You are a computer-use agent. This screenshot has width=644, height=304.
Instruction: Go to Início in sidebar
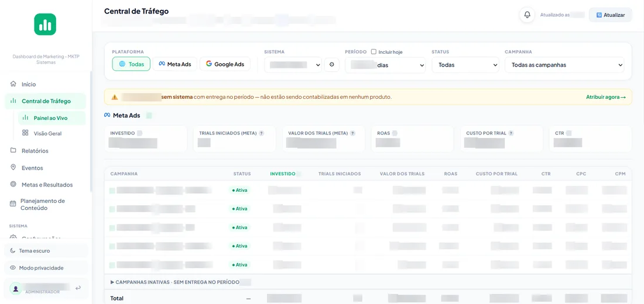(x=46, y=84)
